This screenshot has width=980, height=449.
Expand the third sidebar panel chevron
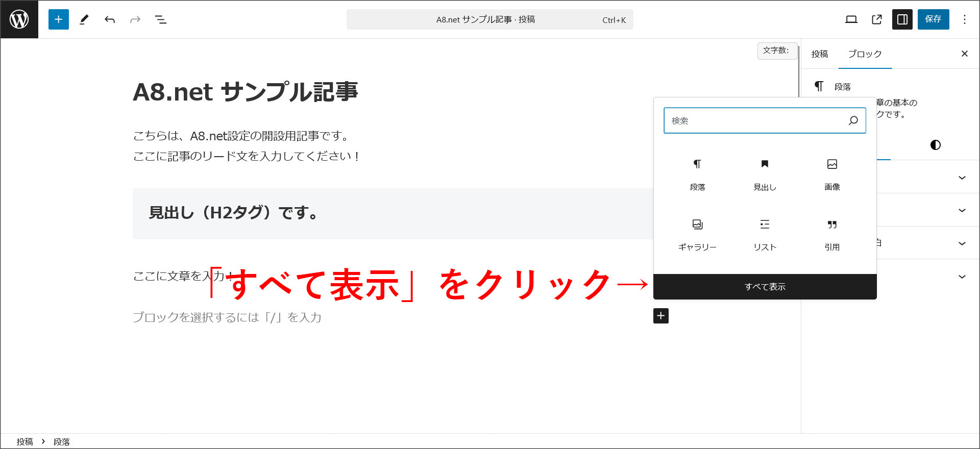[962, 243]
